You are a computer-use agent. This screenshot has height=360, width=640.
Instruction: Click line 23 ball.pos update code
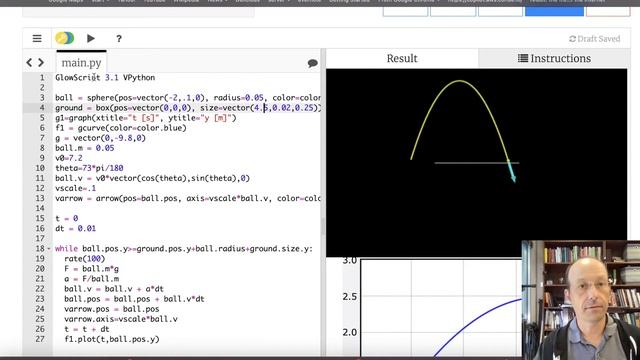point(134,299)
